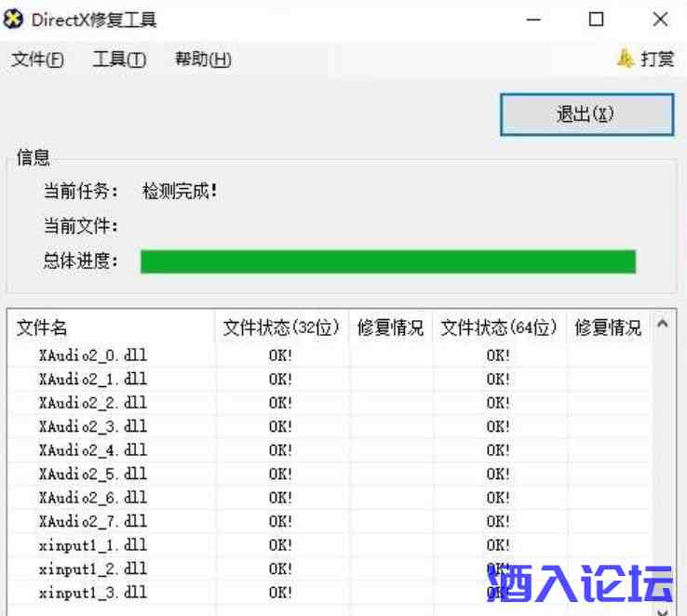This screenshot has width=687, height=616.
Task: Open the 帮助(H) menu
Action: (x=203, y=60)
